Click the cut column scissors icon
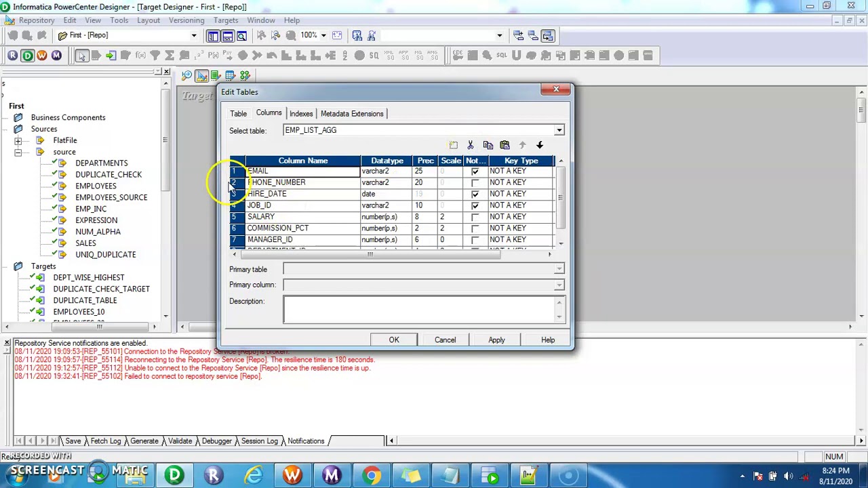This screenshot has width=868, height=488. click(x=471, y=145)
